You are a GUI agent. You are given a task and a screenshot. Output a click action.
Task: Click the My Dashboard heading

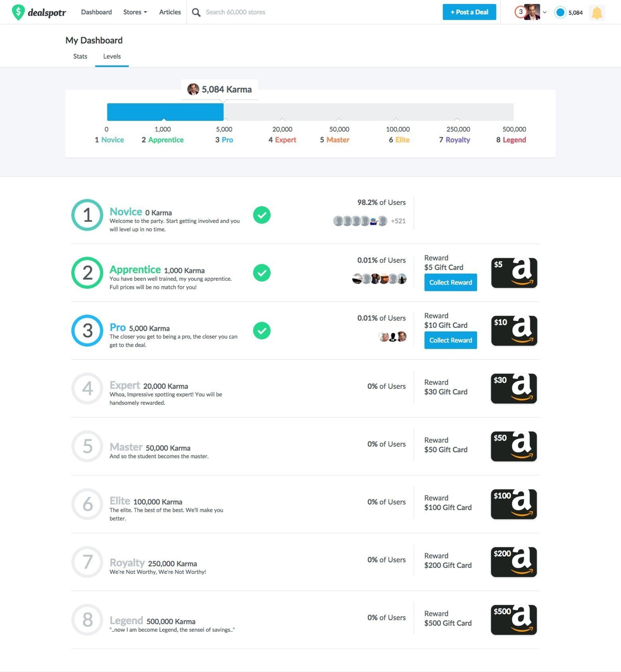(x=94, y=40)
